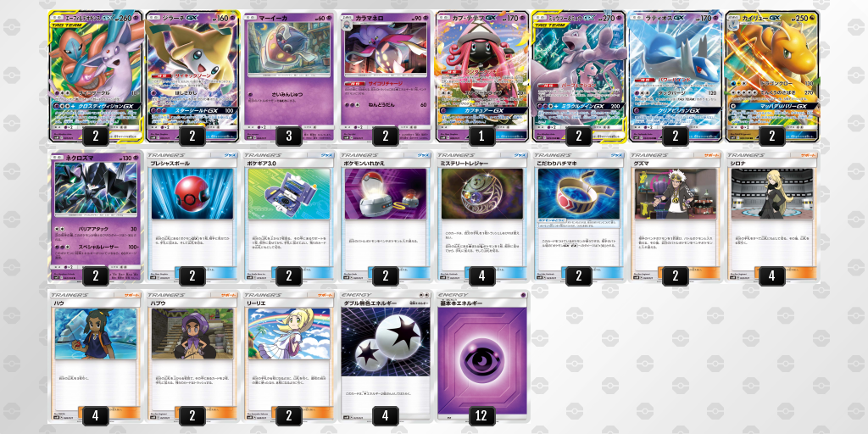Image resolution: width=868 pixels, height=434 pixels.
Task: Open the black Necrozma card
Action: coord(95,217)
